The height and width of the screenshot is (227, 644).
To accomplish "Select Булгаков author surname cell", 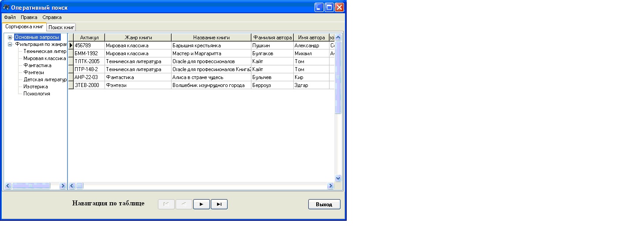I will pyautogui.click(x=272, y=53).
